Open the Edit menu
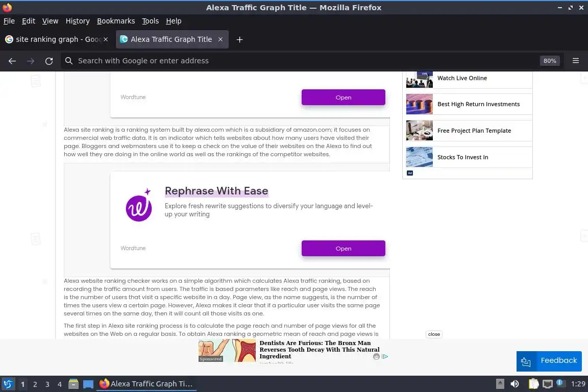Image resolution: width=588 pixels, height=392 pixels. tap(29, 21)
